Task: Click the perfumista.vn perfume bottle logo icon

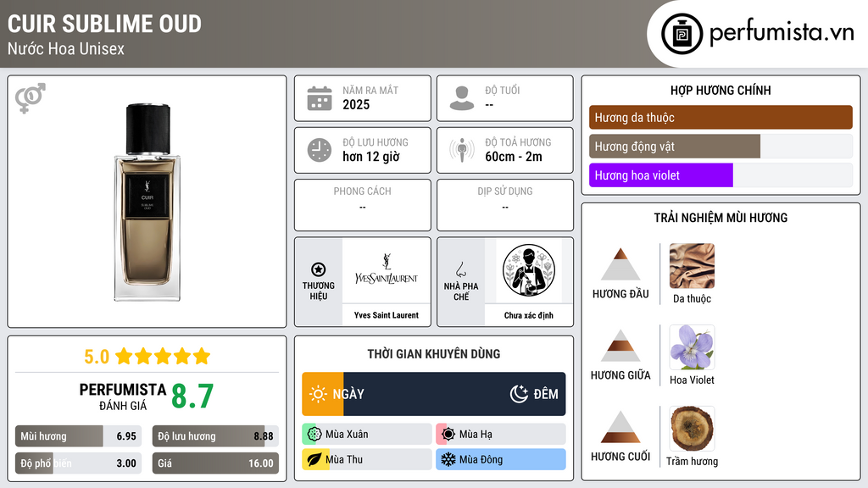Action: [x=682, y=34]
